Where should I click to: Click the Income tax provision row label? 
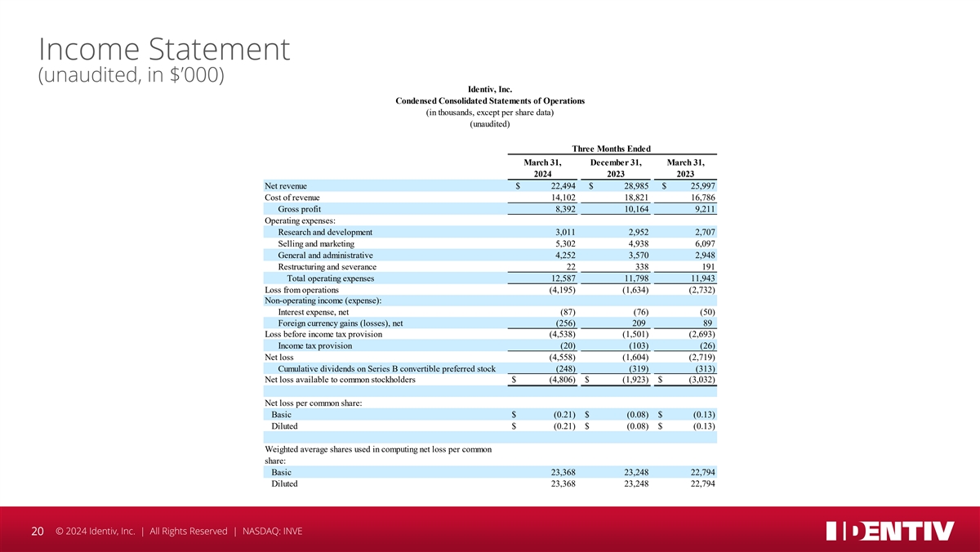click(x=315, y=346)
